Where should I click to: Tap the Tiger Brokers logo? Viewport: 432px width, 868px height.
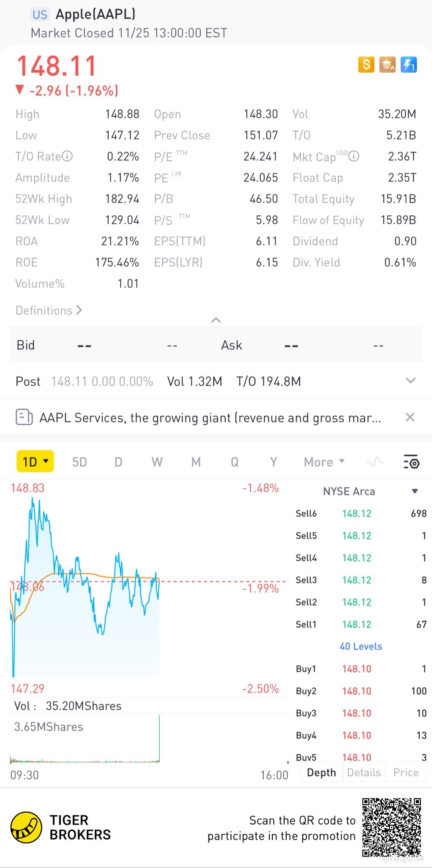26,827
